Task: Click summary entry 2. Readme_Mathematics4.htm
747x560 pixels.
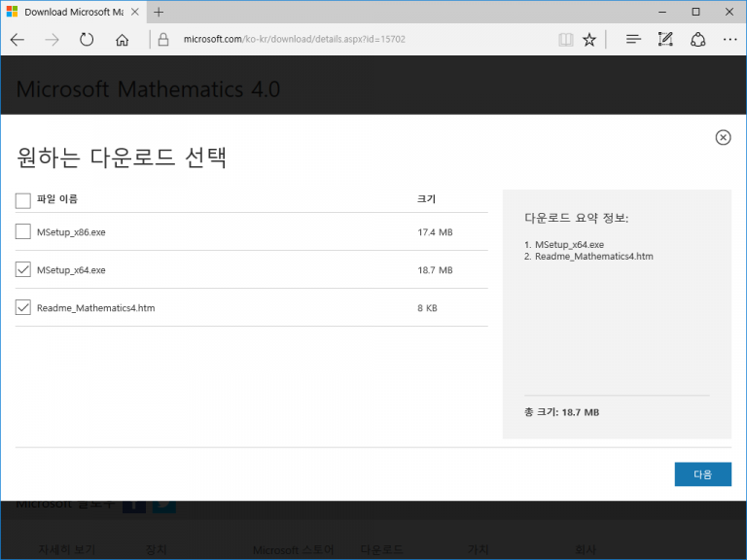Action: click(588, 257)
